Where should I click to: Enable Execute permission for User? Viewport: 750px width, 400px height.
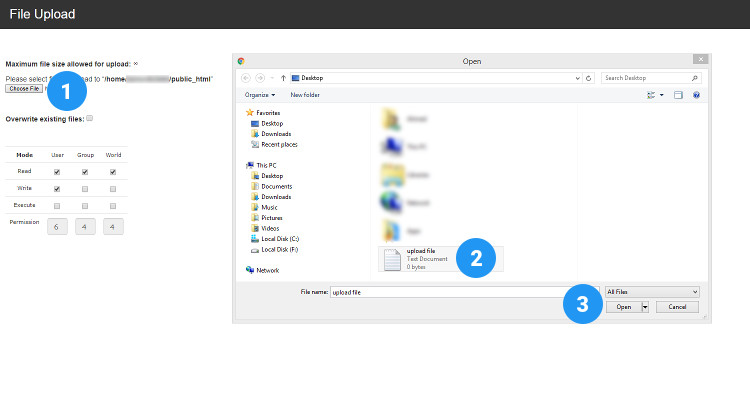[57, 206]
